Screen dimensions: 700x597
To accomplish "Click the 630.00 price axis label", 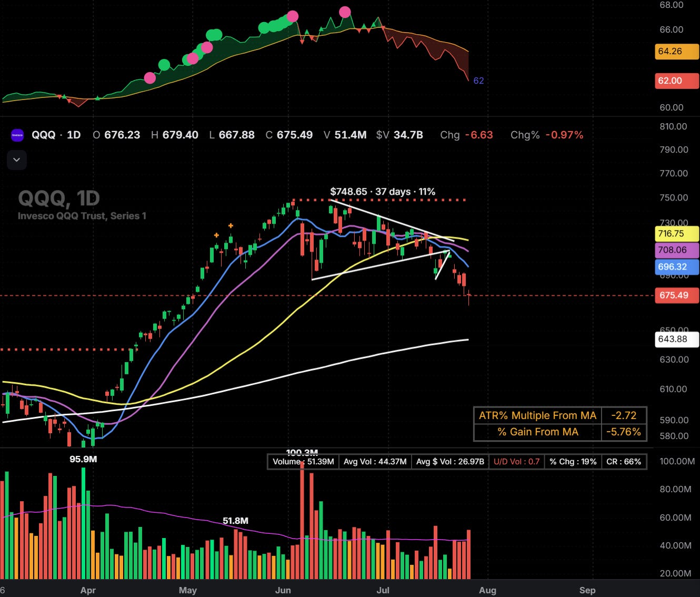I will pos(674,360).
